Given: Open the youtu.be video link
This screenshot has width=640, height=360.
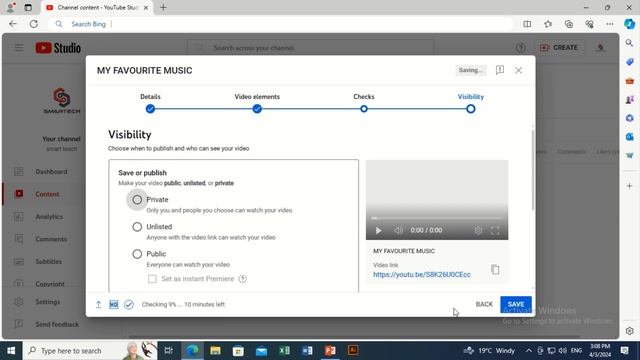Looking at the screenshot, I should pyautogui.click(x=422, y=275).
